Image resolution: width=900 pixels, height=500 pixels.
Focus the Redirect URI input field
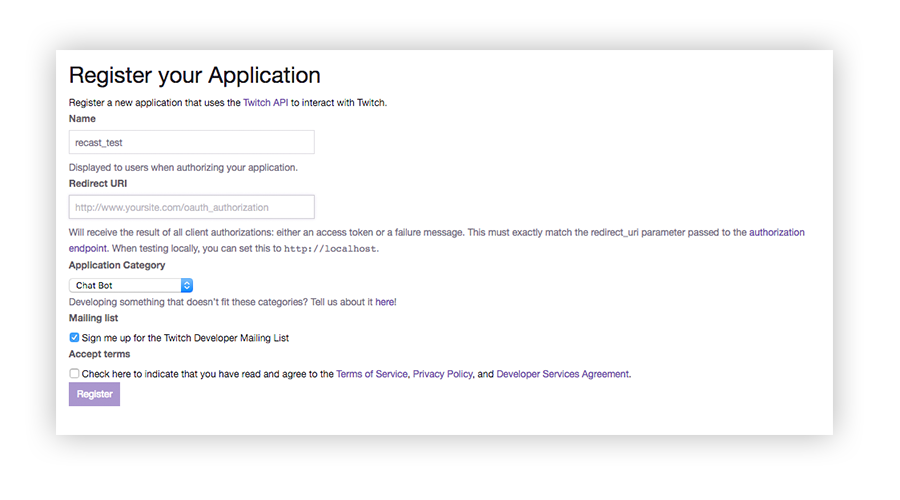tap(192, 207)
